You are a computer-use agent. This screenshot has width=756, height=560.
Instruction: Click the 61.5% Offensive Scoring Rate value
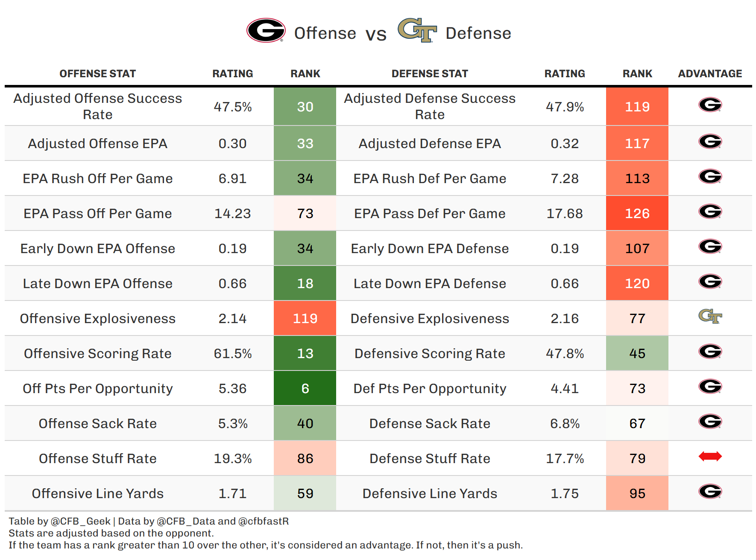tap(232, 353)
